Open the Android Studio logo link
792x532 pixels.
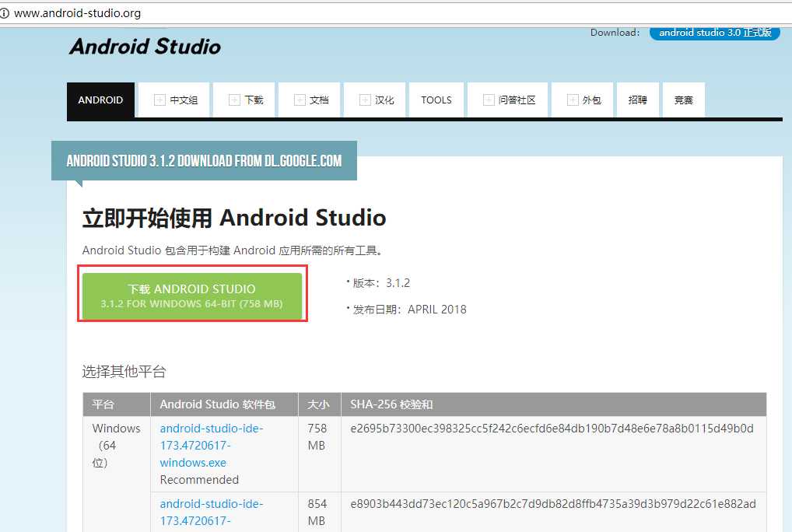(x=145, y=47)
